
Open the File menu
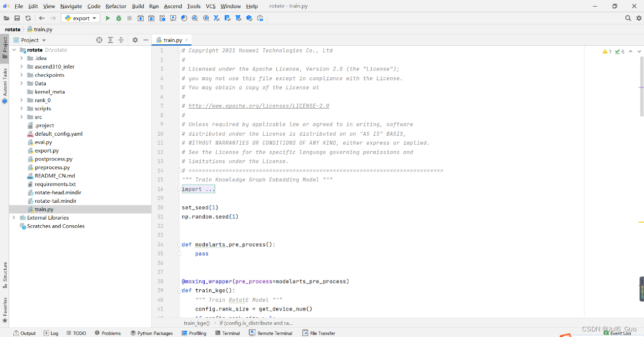(x=19, y=6)
